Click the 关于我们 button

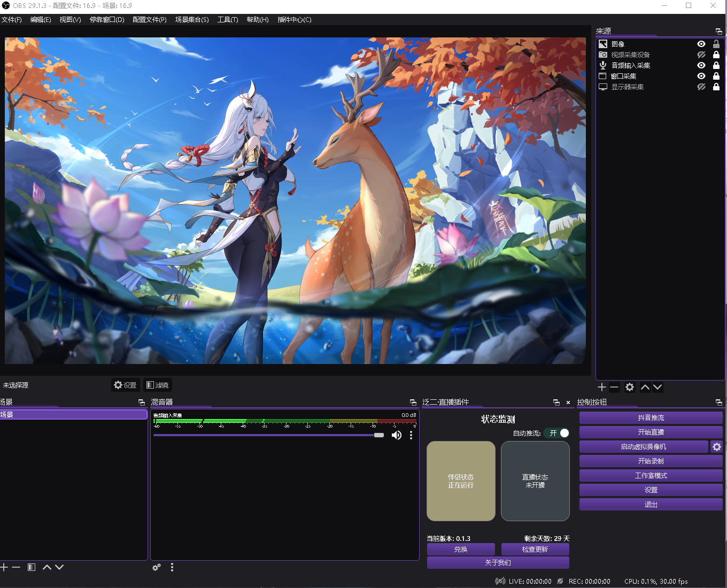coord(498,563)
